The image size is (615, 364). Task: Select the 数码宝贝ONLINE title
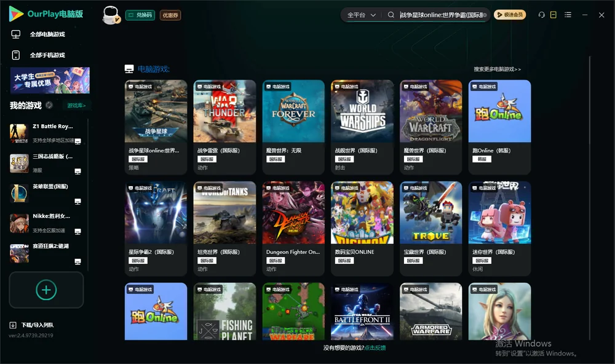pos(355,252)
